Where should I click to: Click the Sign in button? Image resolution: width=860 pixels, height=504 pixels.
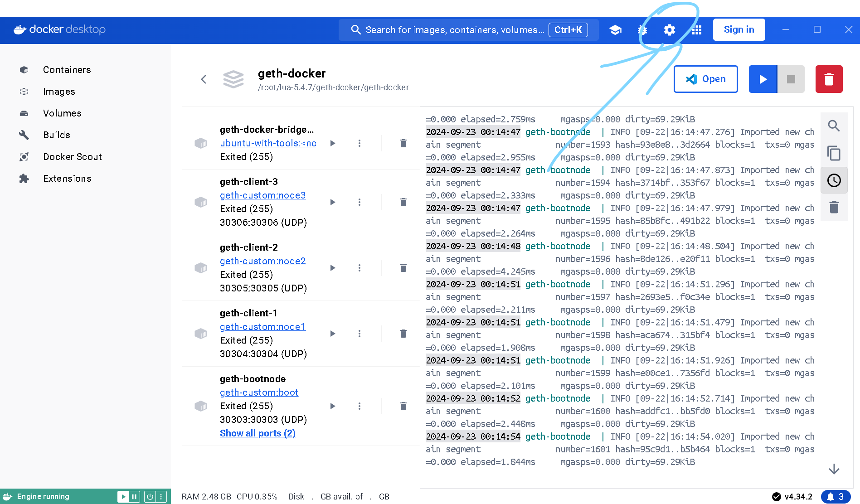pyautogui.click(x=739, y=30)
